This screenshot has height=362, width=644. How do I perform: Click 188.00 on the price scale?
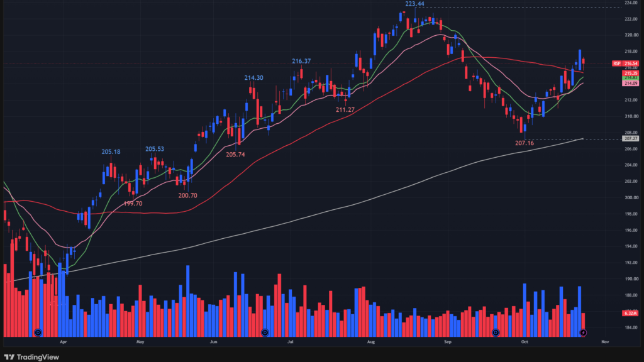pos(631,295)
